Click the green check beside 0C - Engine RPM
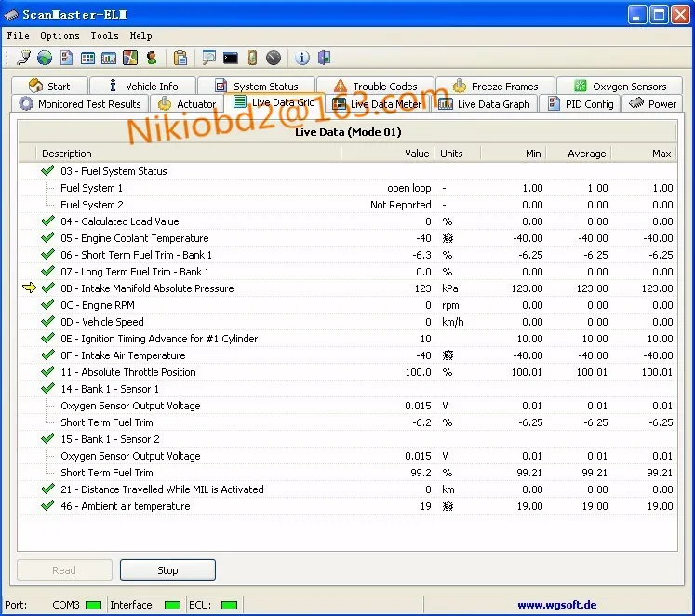 point(47,304)
